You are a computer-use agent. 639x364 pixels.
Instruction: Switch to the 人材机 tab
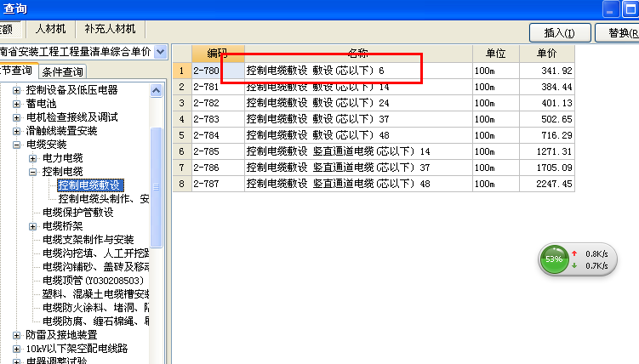50,29
